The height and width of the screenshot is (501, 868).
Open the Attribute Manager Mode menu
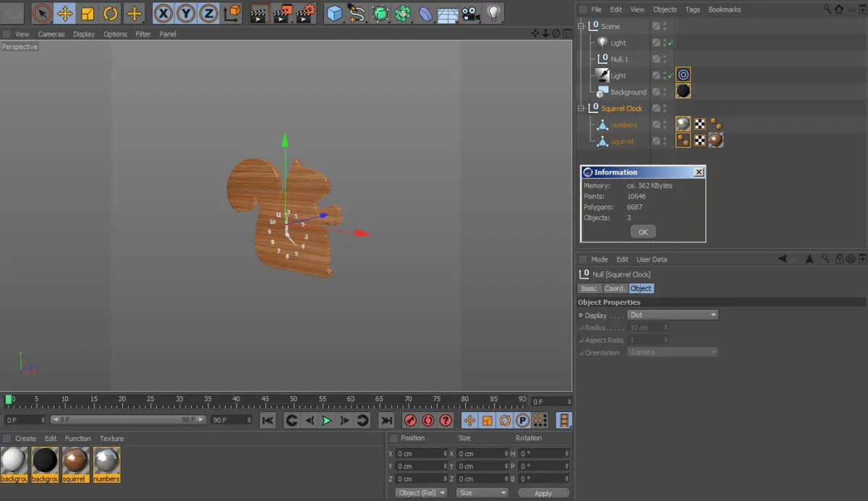coord(600,259)
